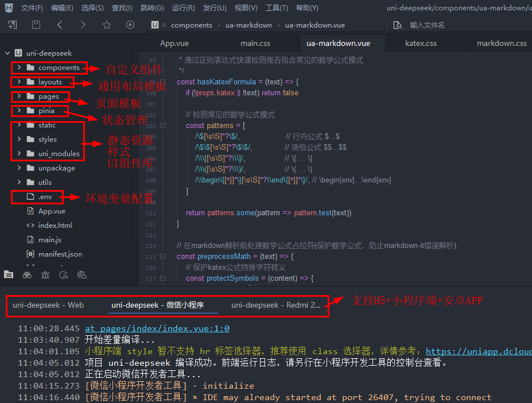Open the plugin cloud globe icon
This screenshot has width=532, height=403.
click(x=81, y=276)
